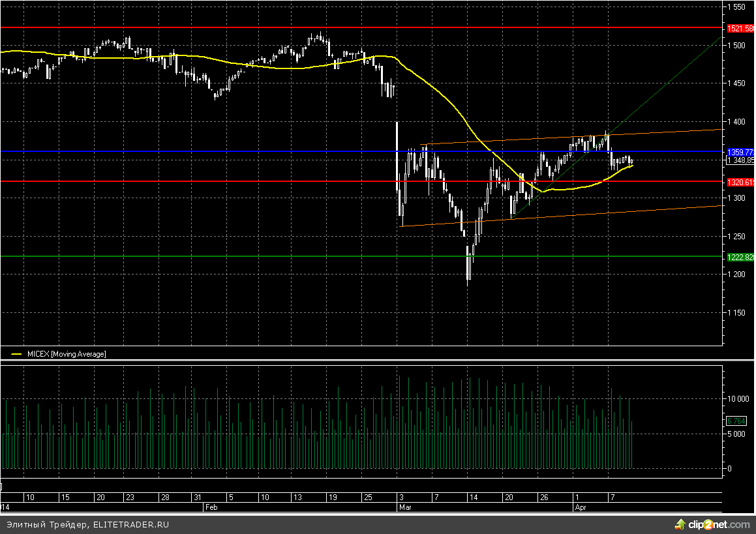Screen dimensions: 756x534
Task: Click the Feb month label on time axis
Action: pyautogui.click(x=211, y=507)
